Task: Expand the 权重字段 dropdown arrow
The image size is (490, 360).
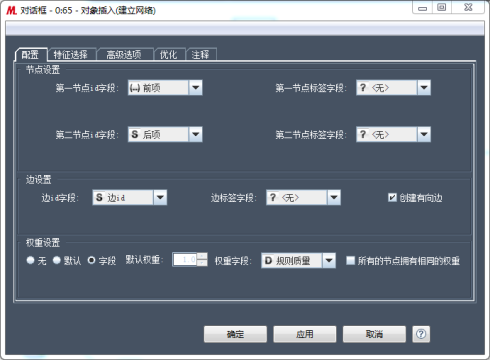Action: [x=329, y=260]
